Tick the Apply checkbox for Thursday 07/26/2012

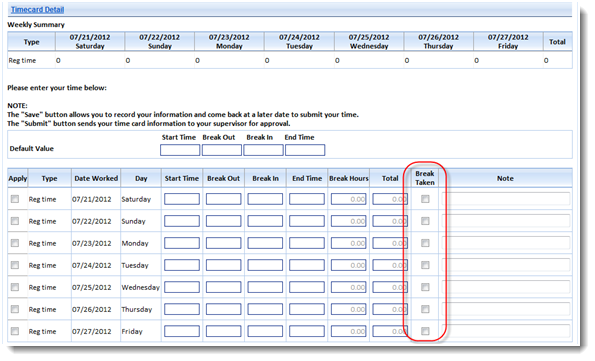pyautogui.click(x=15, y=309)
